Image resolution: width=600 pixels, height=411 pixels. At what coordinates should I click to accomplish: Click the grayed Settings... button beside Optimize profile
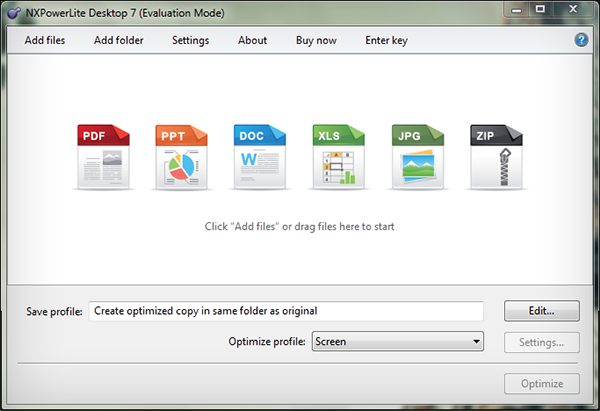point(541,342)
